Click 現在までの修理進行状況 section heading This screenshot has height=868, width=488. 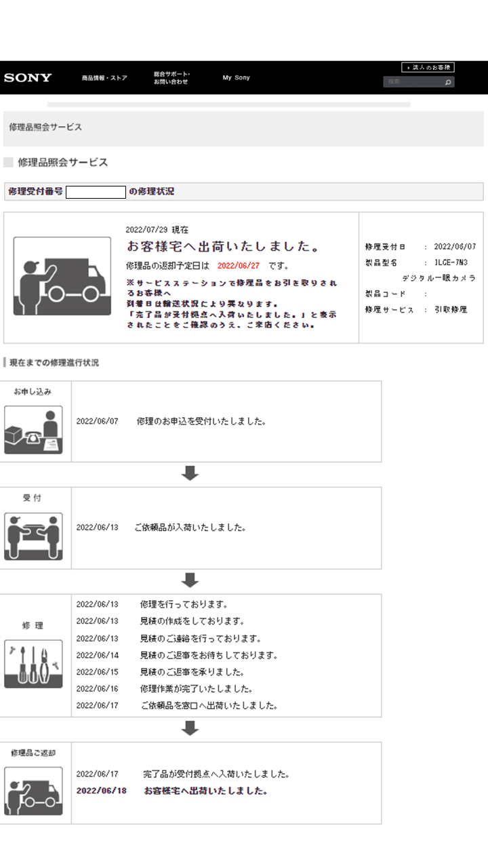(x=54, y=363)
